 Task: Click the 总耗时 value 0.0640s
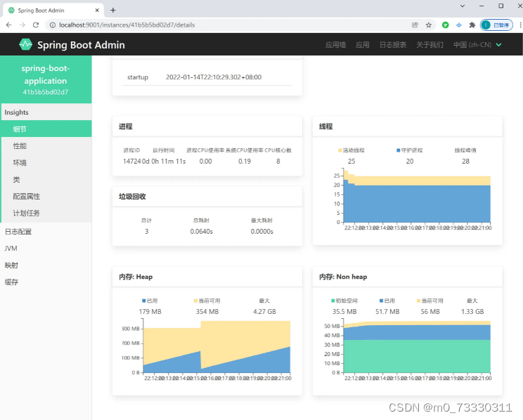pyautogui.click(x=202, y=231)
